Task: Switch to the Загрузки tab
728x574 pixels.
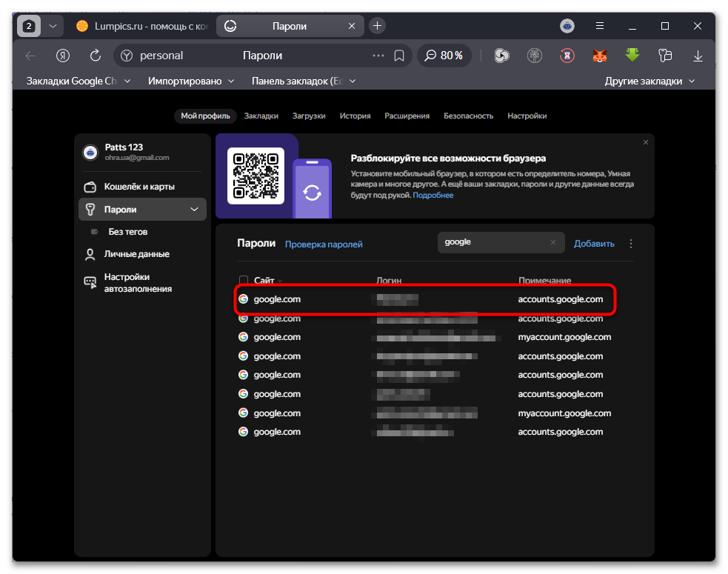Action: click(x=309, y=116)
